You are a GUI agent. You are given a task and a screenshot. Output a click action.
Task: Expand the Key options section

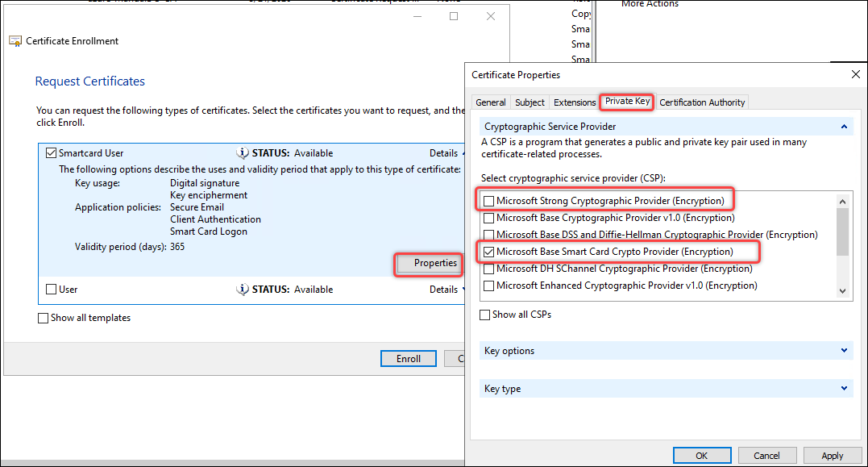click(x=844, y=350)
